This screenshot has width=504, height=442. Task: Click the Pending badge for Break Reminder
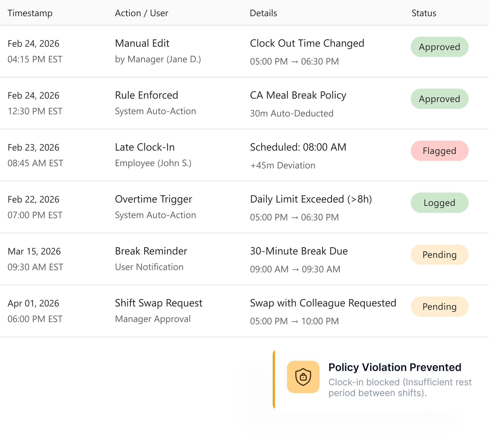(439, 255)
